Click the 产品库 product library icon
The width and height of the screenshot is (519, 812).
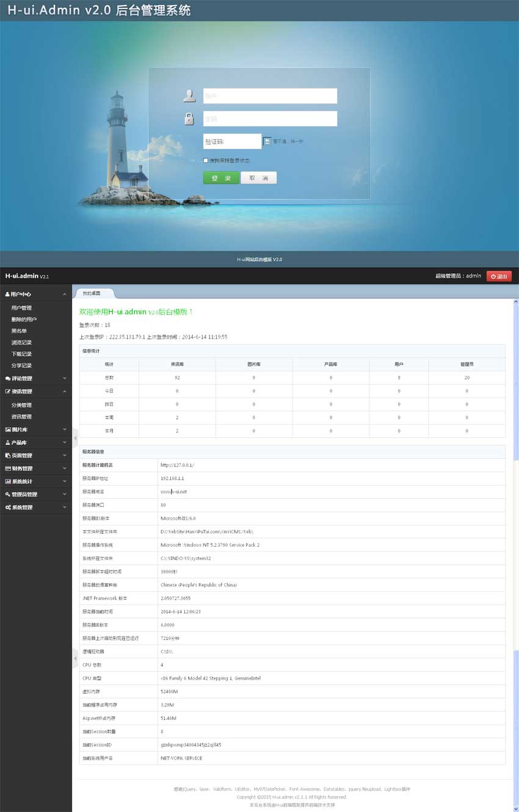tap(7, 442)
